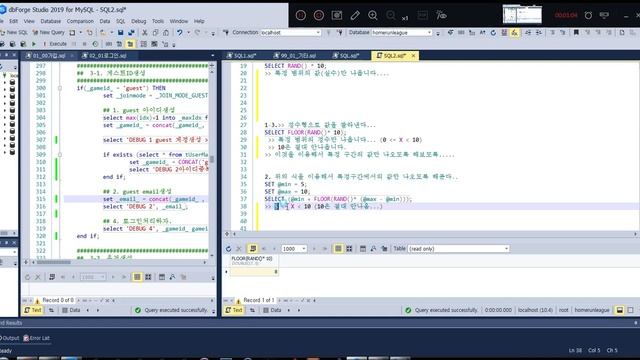The image size is (640, 360).
Task: Switch left pane to Text view
Action: click(x=33, y=310)
